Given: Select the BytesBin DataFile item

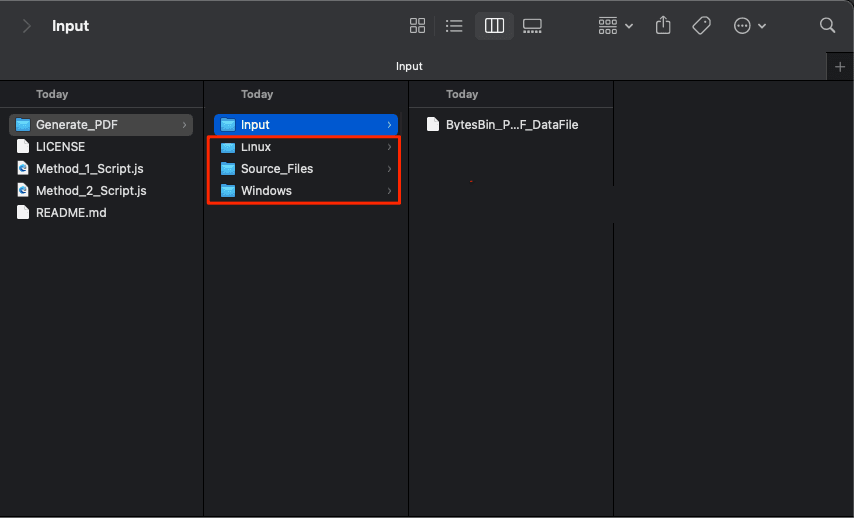Looking at the screenshot, I should [x=511, y=125].
